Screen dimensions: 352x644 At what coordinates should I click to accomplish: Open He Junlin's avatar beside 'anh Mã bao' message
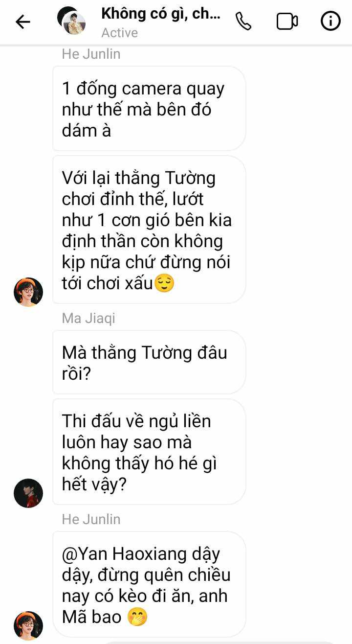[x=28, y=625]
